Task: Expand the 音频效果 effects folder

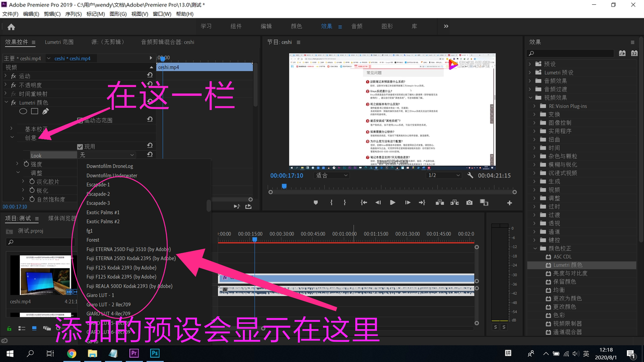Action: (x=530, y=81)
